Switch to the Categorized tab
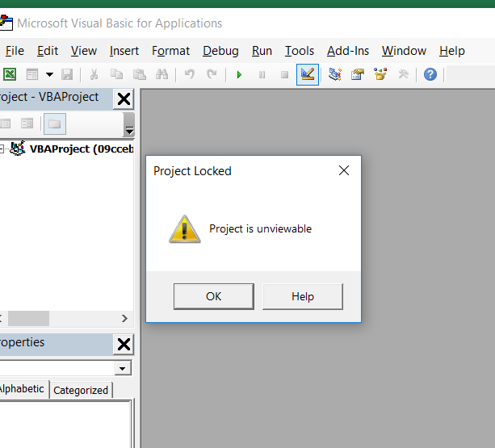Image resolution: width=495 pixels, height=448 pixels. click(81, 391)
